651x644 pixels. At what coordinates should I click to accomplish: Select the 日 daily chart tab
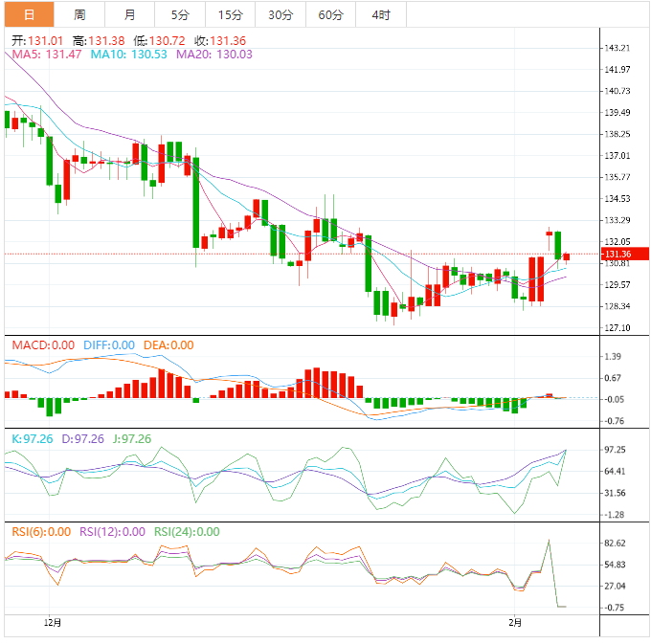coord(29,15)
